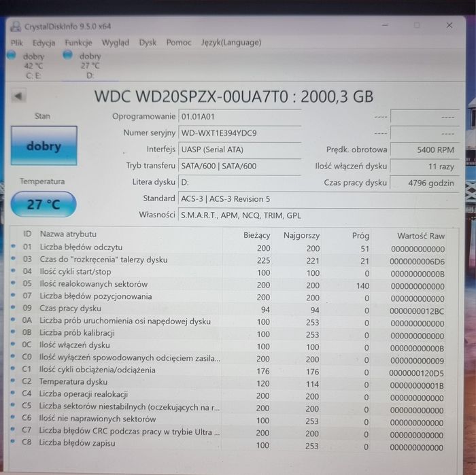Click the raw value 000000120D5
The image size is (476, 475).
[416, 373]
